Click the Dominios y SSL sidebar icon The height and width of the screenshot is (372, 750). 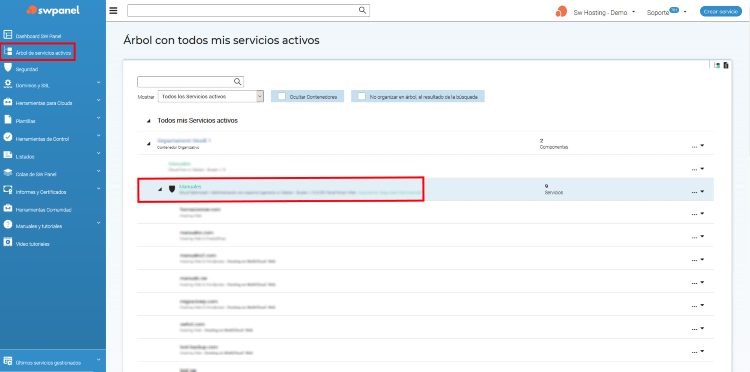tap(8, 85)
